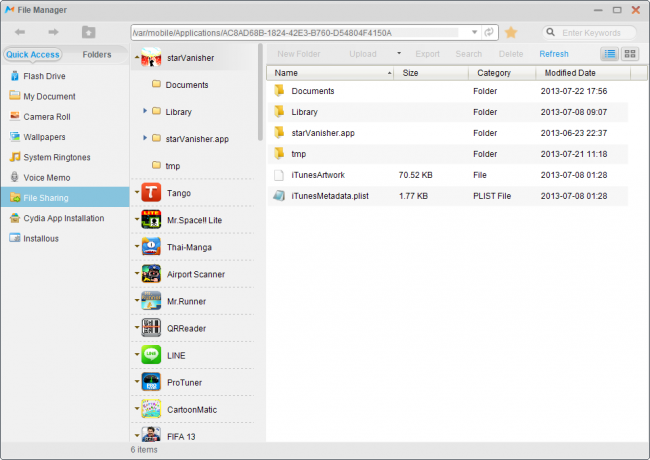Open Camera Roll in sidebar
Screen dimensions: 650x460
click(40, 117)
